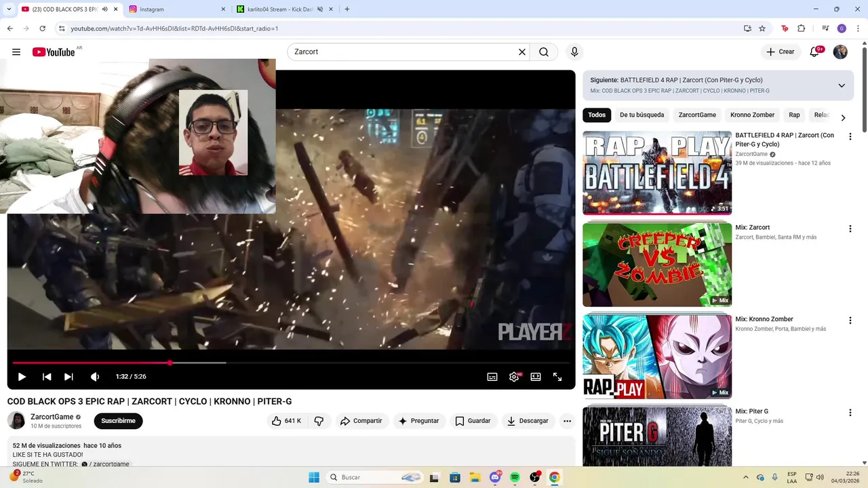Open options for Mix: Piter G

[850, 413]
